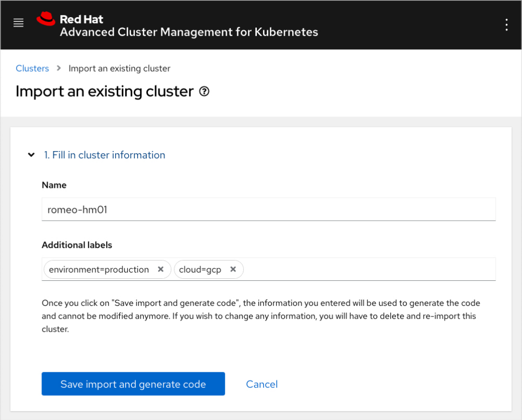
Task: Click the help icon beside the page title
Action: [x=204, y=91]
